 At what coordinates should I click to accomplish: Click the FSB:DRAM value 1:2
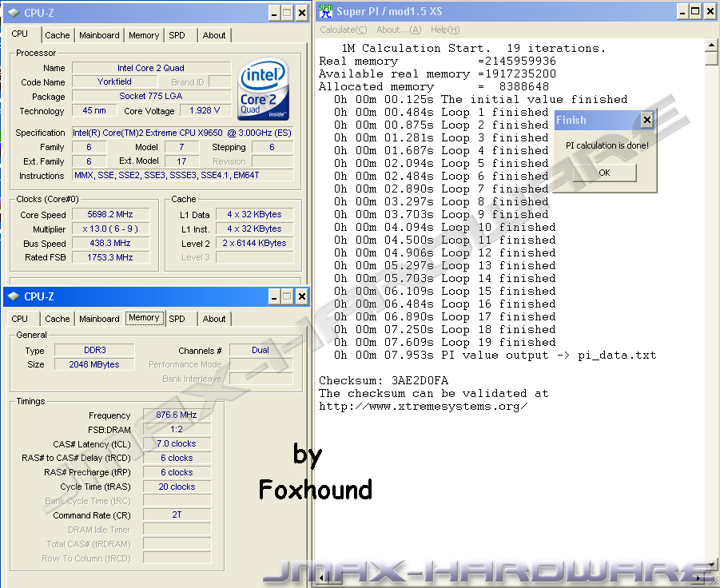coord(177,429)
